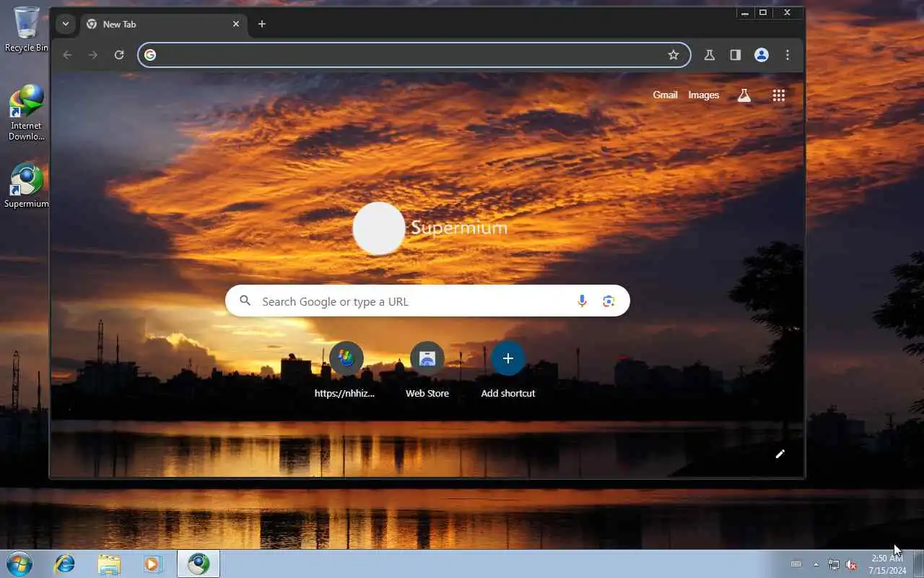Select Recycle Bin desktop icon
Viewport: 924px width, 578px height.
coord(27,29)
